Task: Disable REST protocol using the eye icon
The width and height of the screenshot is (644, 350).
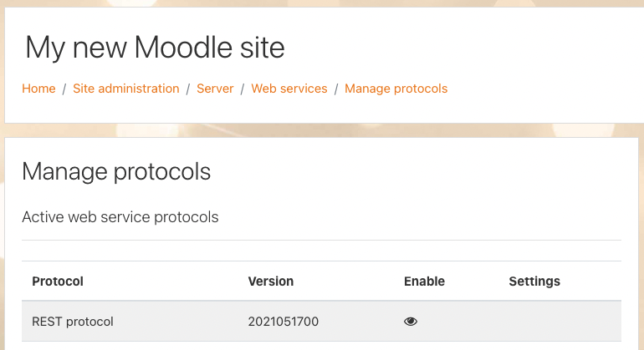Action: coord(411,322)
